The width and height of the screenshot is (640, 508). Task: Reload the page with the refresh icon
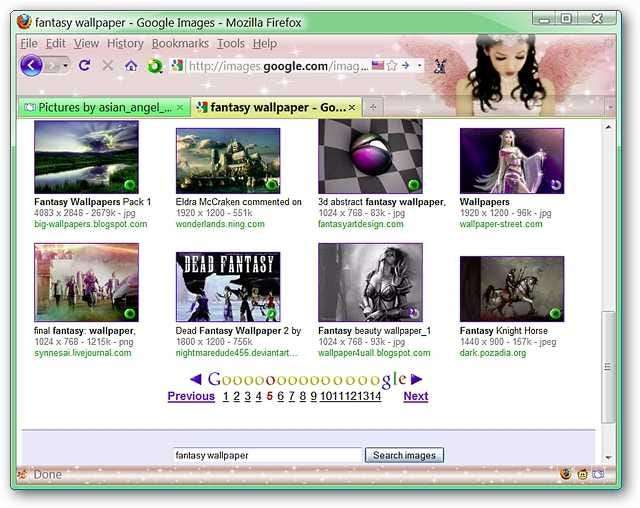tap(84, 65)
